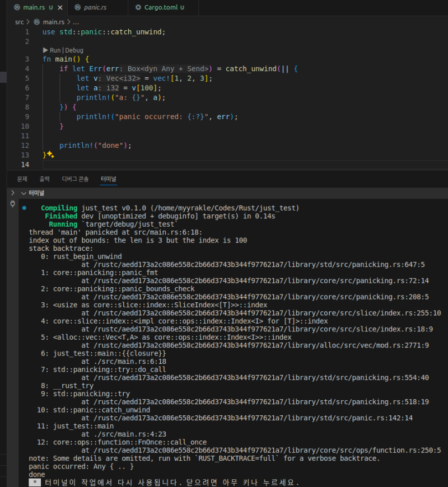Switch to the panic.rs tab
Screen dimensions: 448x487
[x=94, y=8]
